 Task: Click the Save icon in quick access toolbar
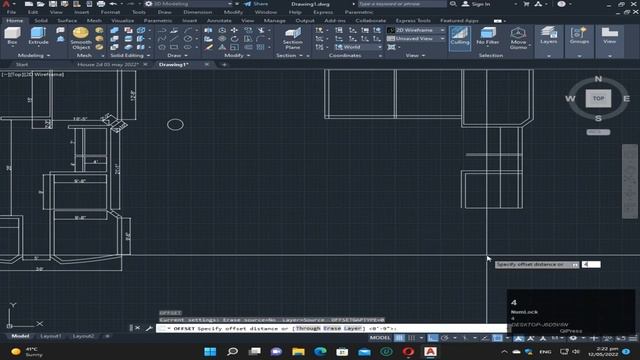53,4
